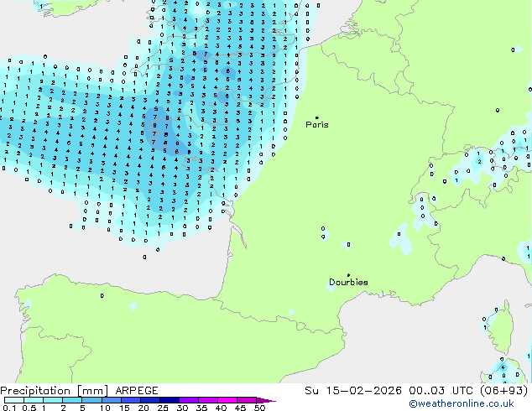The image size is (532, 411).
Task: Select the 40–45 mm magenta swatch
Action: tap(227, 400)
